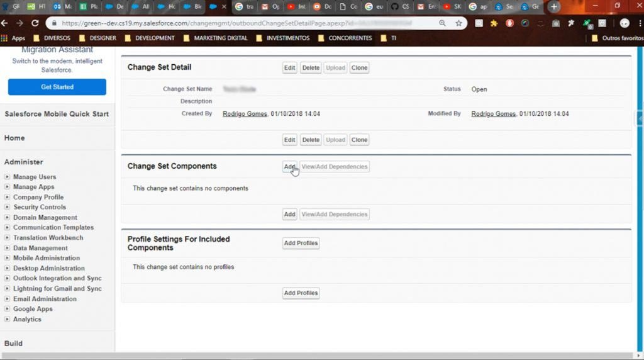Switch to the Salesforce 'Bk' tab

click(x=192, y=6)
